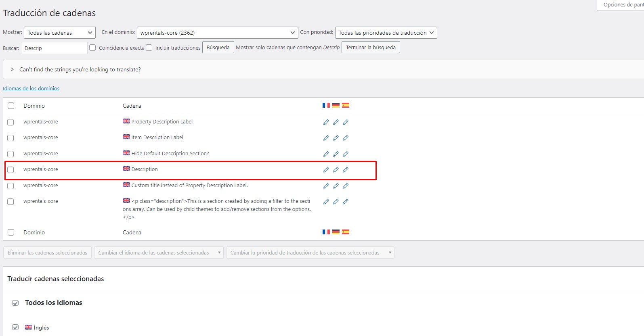Viewport: 644px width, 336px height.
Task: Edit German translation of Item Description Label
Action: [x=336, y=138]
